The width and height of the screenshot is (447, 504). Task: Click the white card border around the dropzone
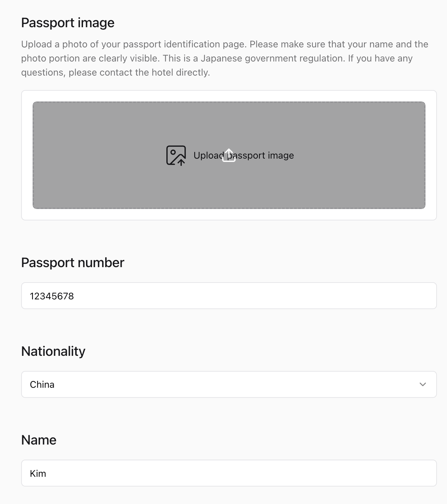pos(27,214)
